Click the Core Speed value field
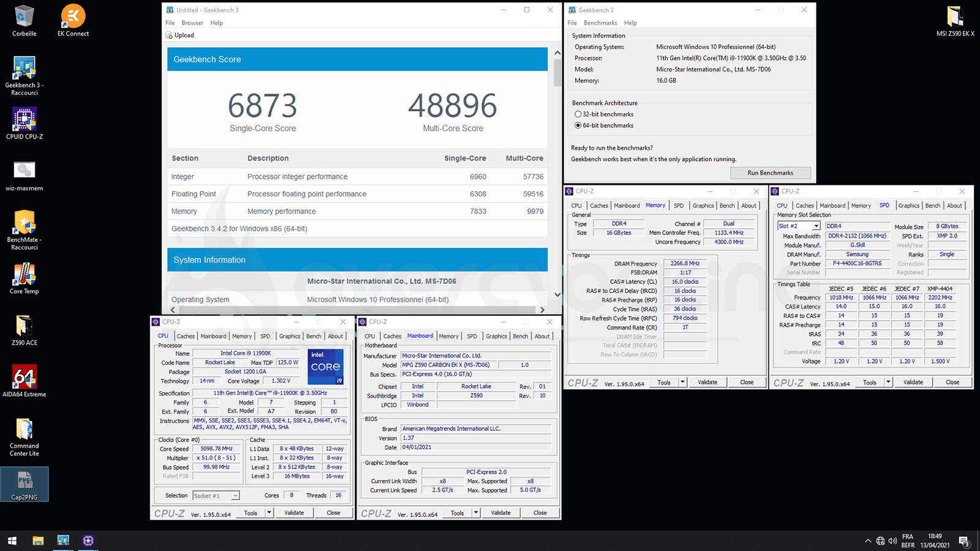Viewport: 980px width, 551px height. click(x=217, y=449)
